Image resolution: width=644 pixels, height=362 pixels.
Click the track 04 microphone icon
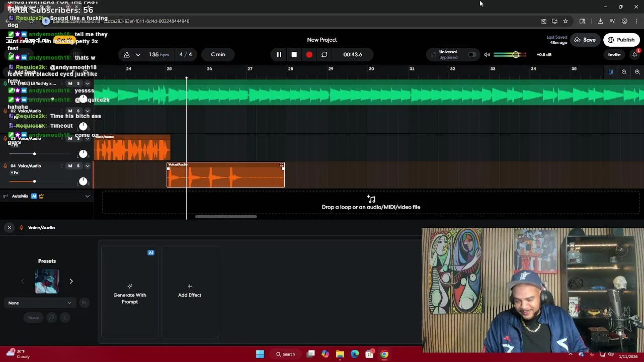(6, 165)
